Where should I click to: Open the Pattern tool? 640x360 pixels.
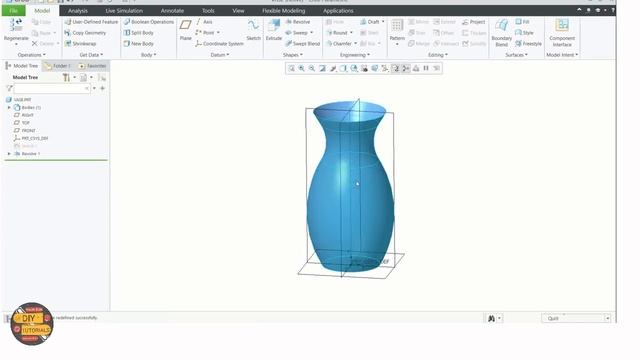pyautogui.click(x=397, y=31)
